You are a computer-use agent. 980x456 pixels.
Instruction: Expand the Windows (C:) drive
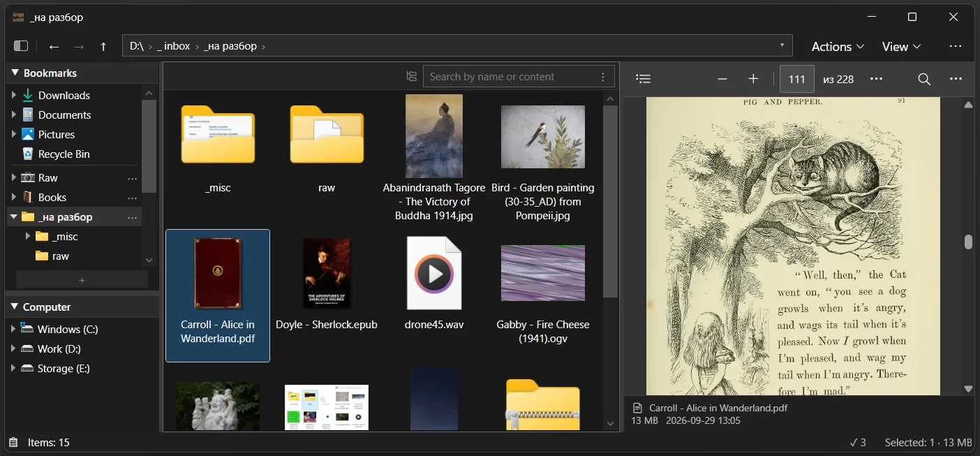point(13,329)
